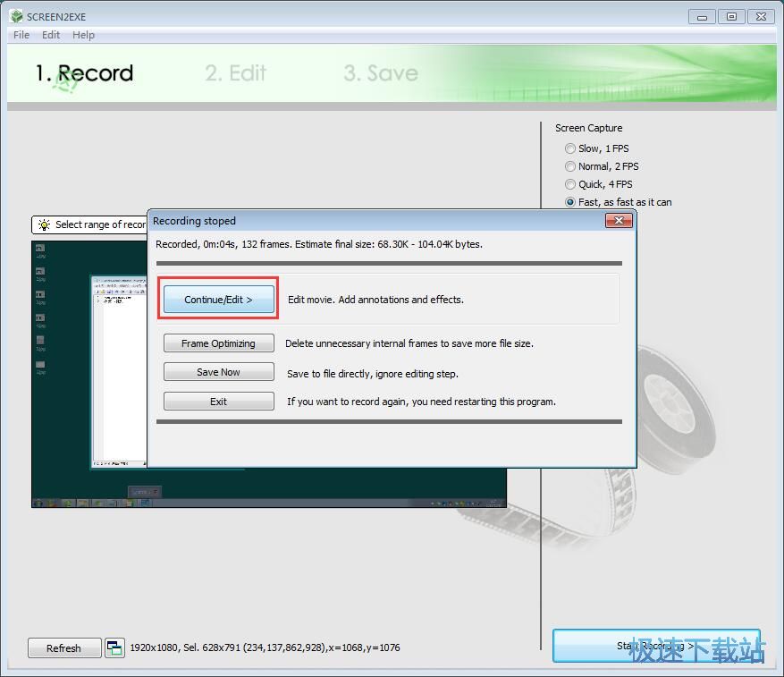Screen dimensions: 784x677
Task: Click the SCREEN2EXE app icon in title bar
Action: pos(16,16)
